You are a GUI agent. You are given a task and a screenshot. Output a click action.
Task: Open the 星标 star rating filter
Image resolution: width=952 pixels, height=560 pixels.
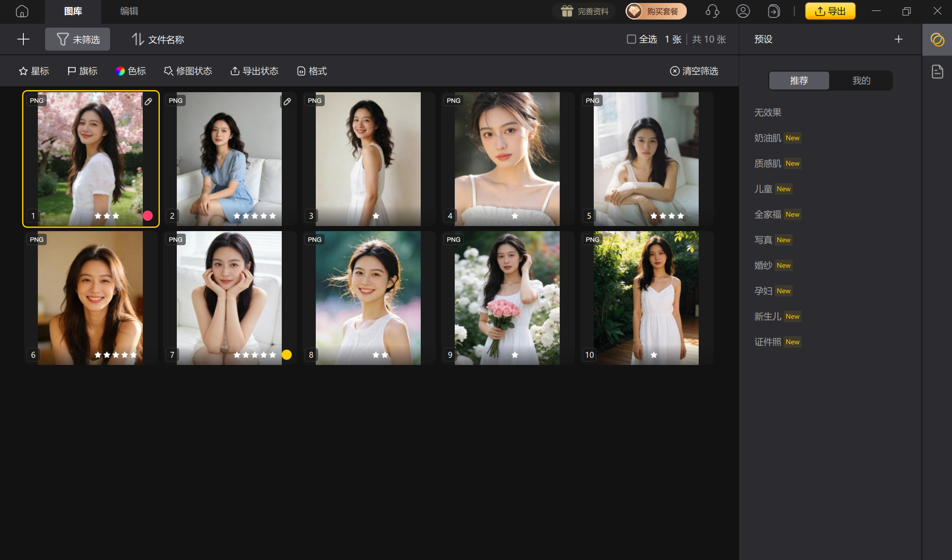[34, 71]
